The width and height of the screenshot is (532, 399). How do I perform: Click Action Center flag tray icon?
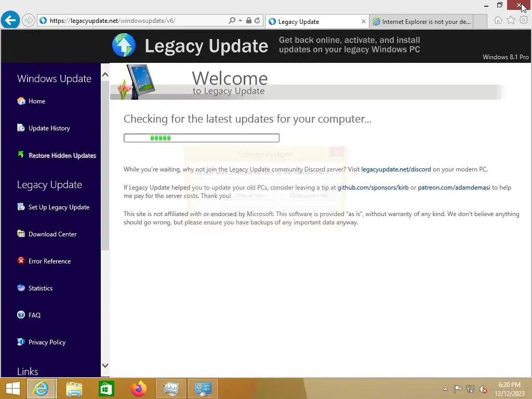458,389
